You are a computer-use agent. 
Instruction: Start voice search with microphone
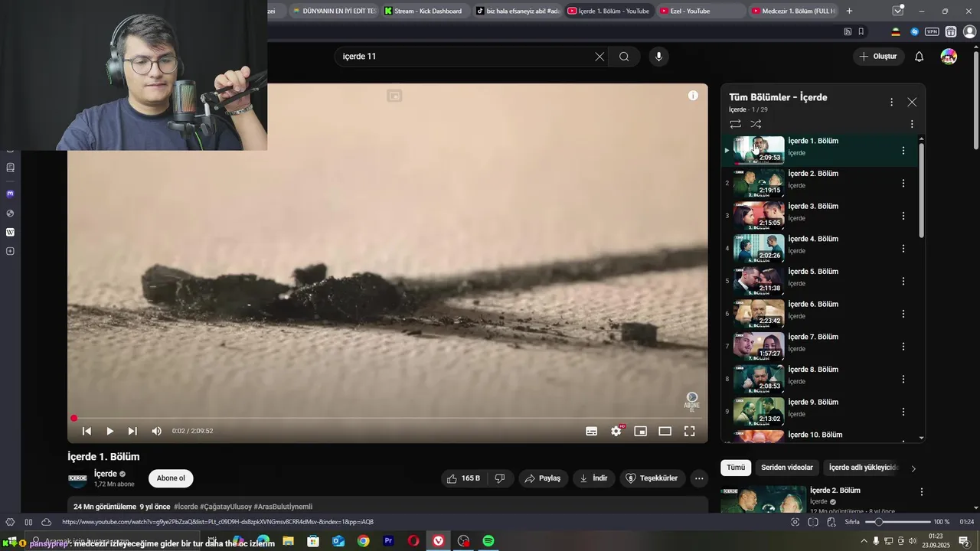pos(658,57)
